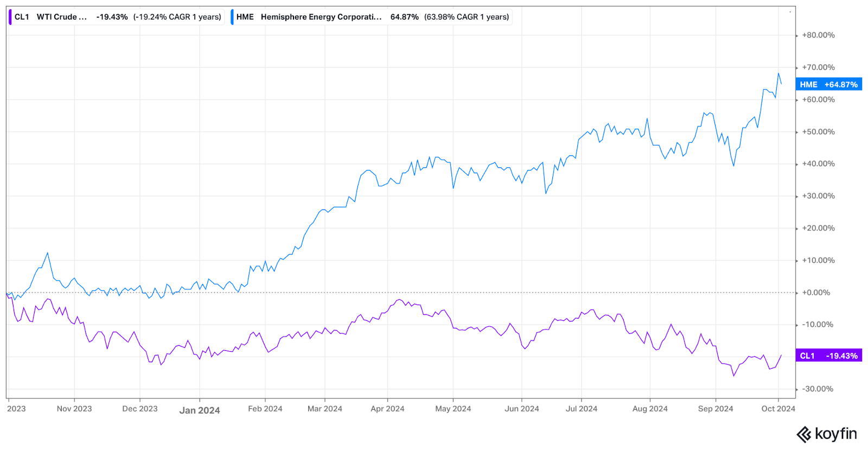
Task: Click the purple CL1 -19.43% value tag
Action: click(828, 356)
